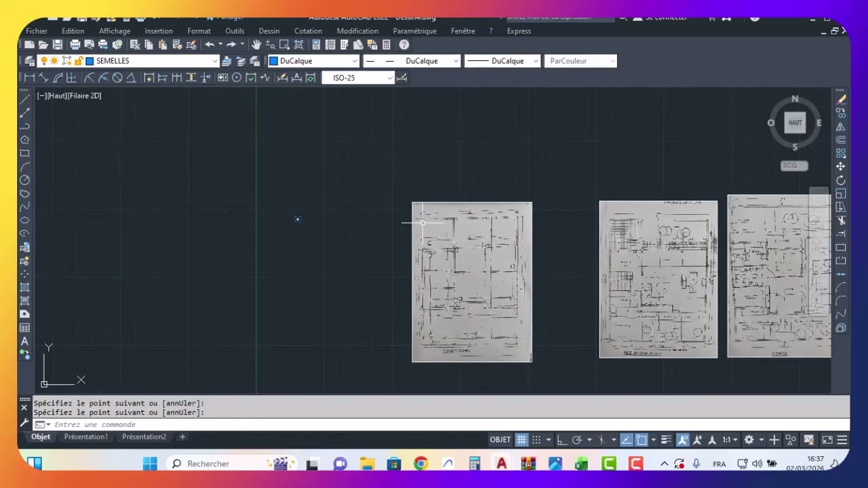The image size is (868, 488).
Task: Expand the workspace gear dropdown arrow
Action: [x=761, y=440]
